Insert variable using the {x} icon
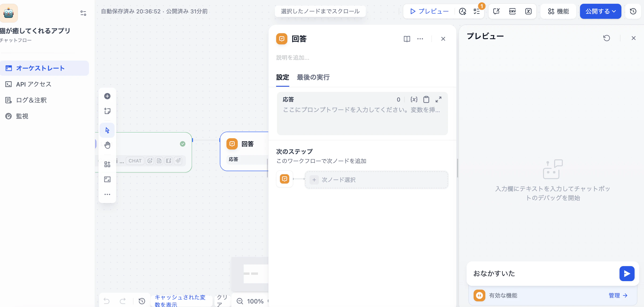This screenshot has width=644, height=307. tap(414, 99)
